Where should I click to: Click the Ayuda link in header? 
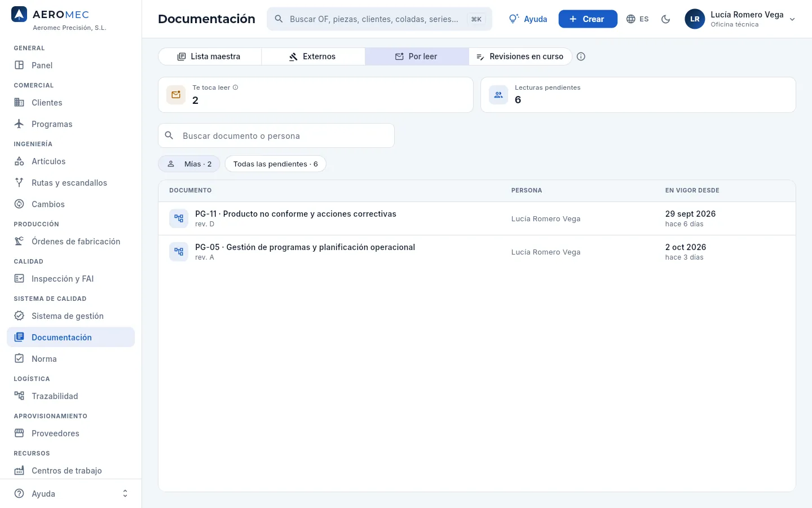[528, 19]
